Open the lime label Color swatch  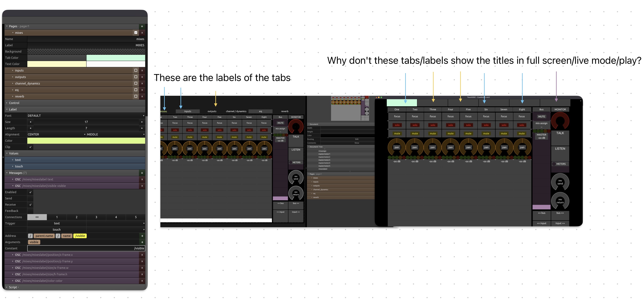86,141
